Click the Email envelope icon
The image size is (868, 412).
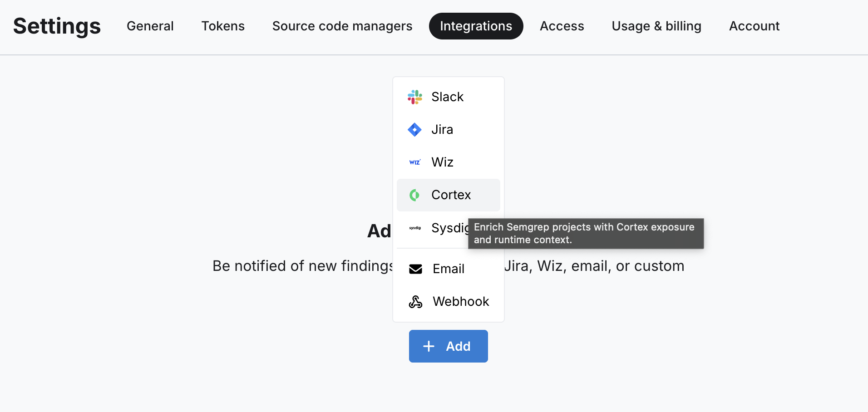[x=415, y=269]
